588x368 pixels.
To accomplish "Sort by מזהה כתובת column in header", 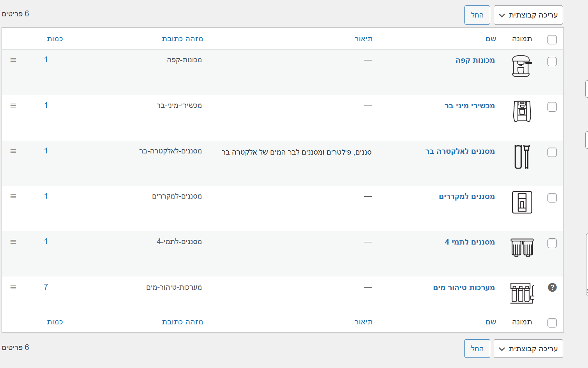I will tap(182, 39).
